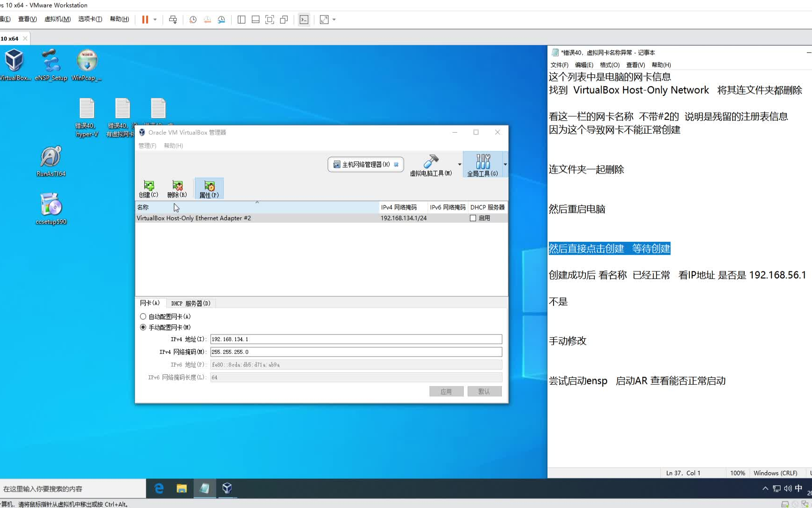Click 删除(R) to remove the adapter

point(177,189)
